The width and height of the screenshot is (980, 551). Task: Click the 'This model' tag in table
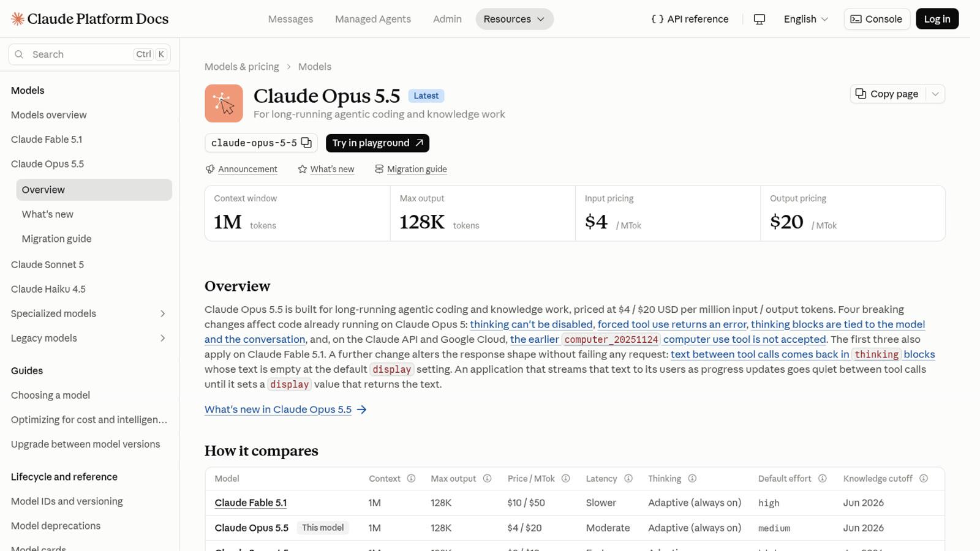click(323, 528)
